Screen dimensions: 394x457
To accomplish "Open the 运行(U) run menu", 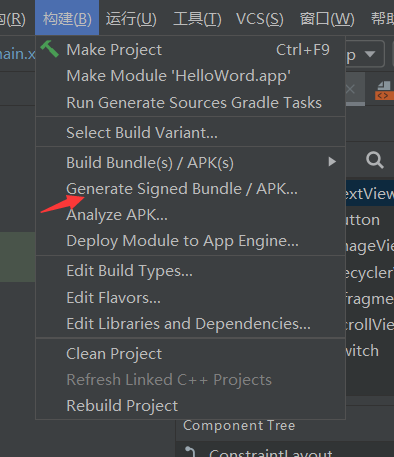I will point(131,18).
